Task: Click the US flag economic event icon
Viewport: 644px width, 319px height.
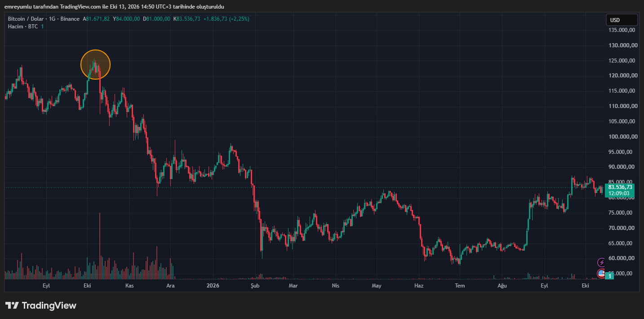Action: coord(601,273)
